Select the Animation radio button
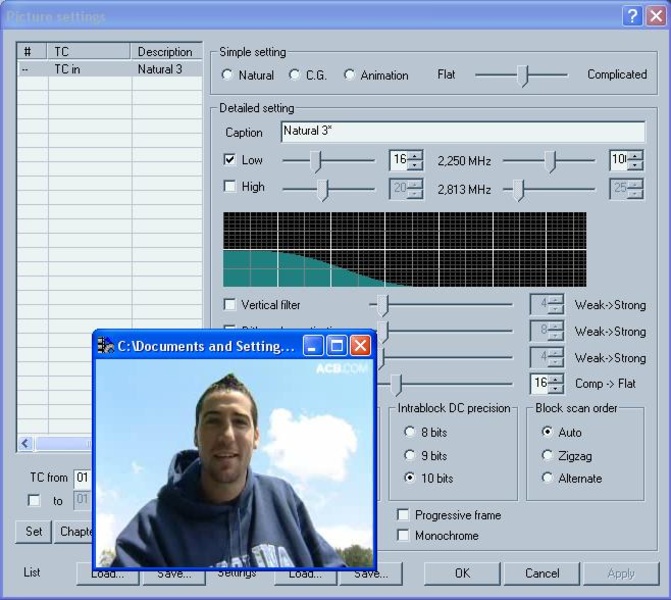The height and width of the screenshot is (600, 671). pos(349,75)
